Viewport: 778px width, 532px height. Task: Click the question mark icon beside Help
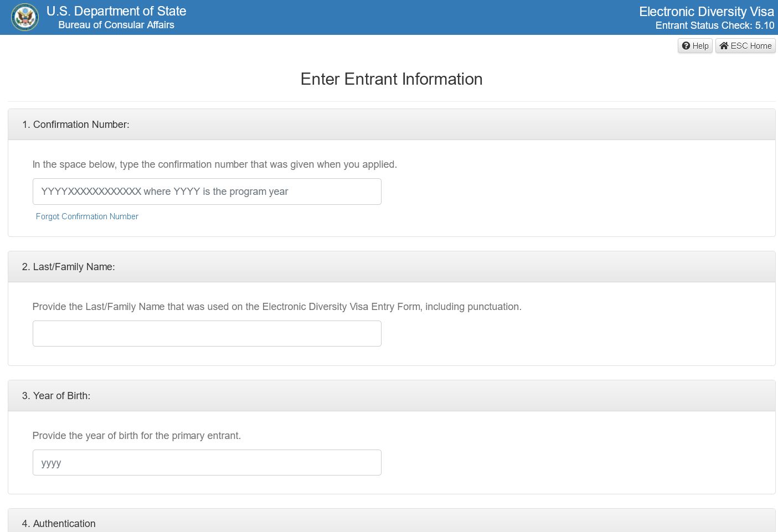[x=686, y=46]
